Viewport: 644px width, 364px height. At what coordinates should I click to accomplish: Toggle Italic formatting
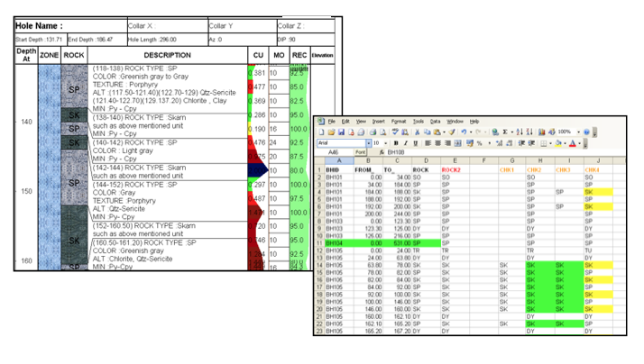point(405,143)
